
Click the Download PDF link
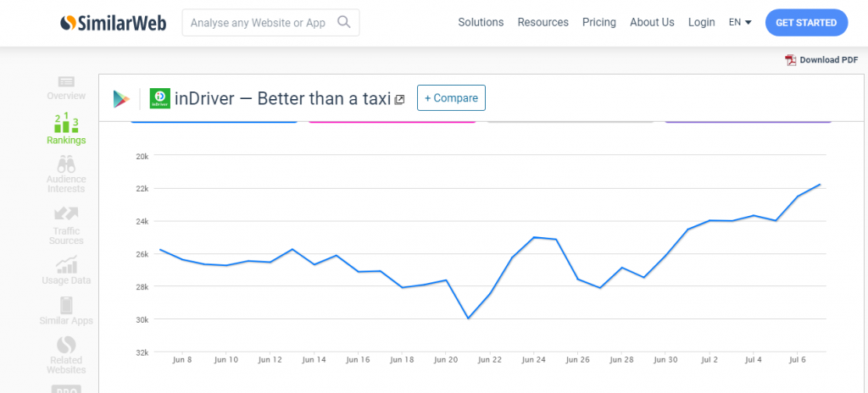pyautogui.click(x=821, y=60)
